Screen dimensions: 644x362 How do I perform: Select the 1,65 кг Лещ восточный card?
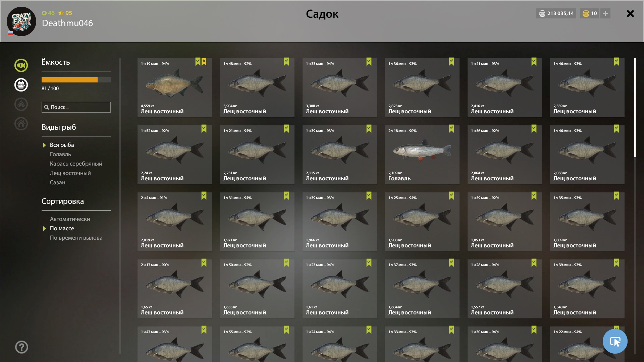(175, 289)
